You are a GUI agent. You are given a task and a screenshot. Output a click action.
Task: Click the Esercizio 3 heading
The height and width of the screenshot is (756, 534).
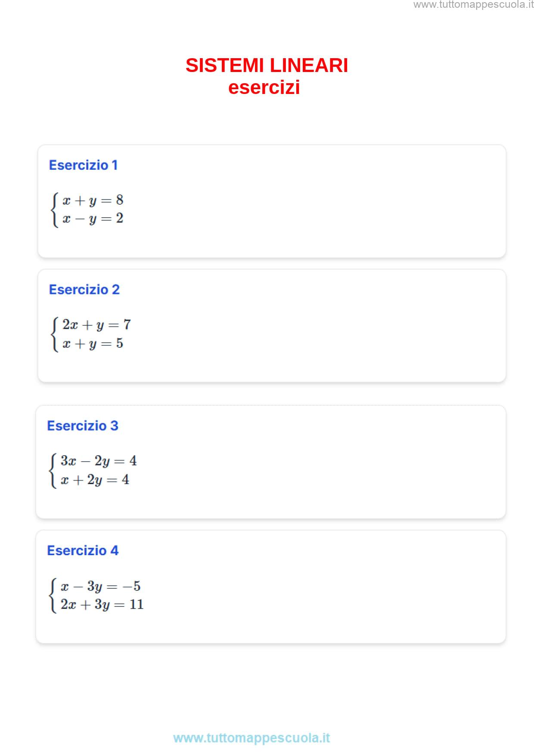click(x=82, y=426)
